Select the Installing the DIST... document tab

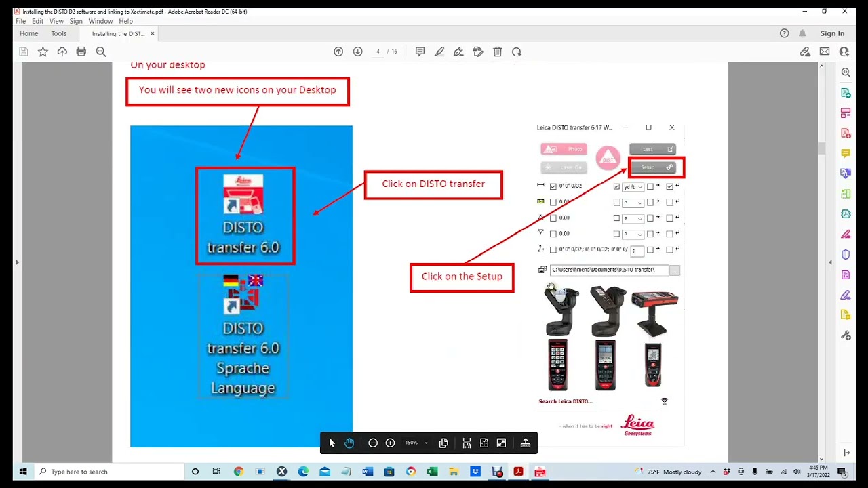pyautogui.click(x=118, y=33)
